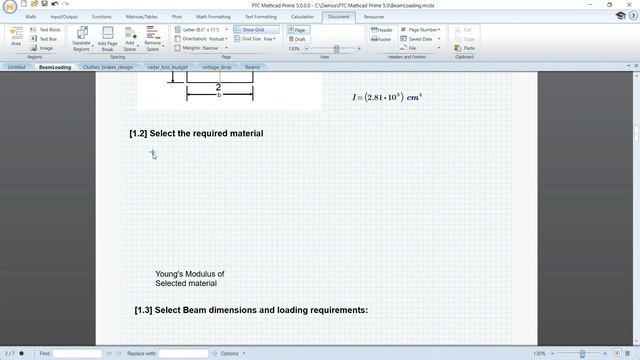Image resolution: width=640 pixels, height=360 pixels.
Task: Open the Functions ribbon tab
Action: pyautogui.click(x=102, y=17)
